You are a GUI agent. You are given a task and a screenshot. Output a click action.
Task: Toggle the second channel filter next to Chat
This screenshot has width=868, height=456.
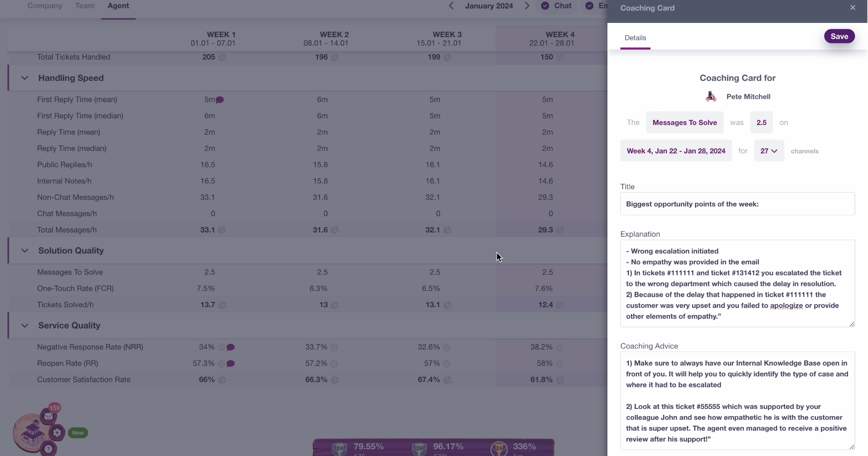point(590,6)
